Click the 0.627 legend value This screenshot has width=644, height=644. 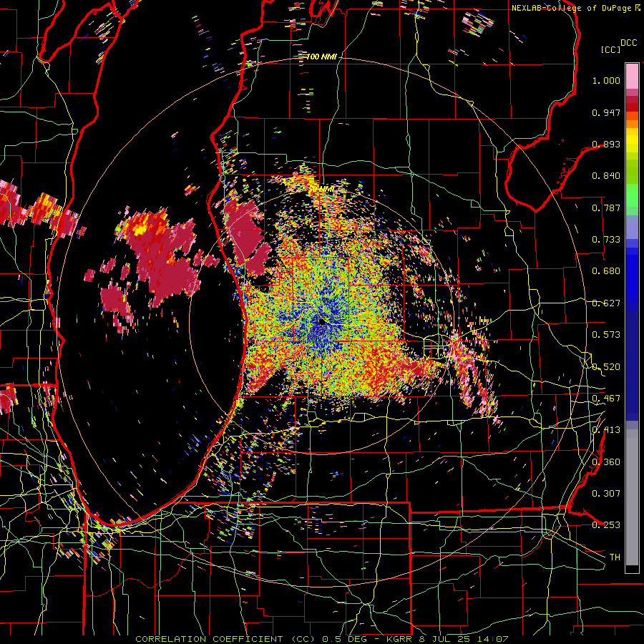(x=606, y=303)
